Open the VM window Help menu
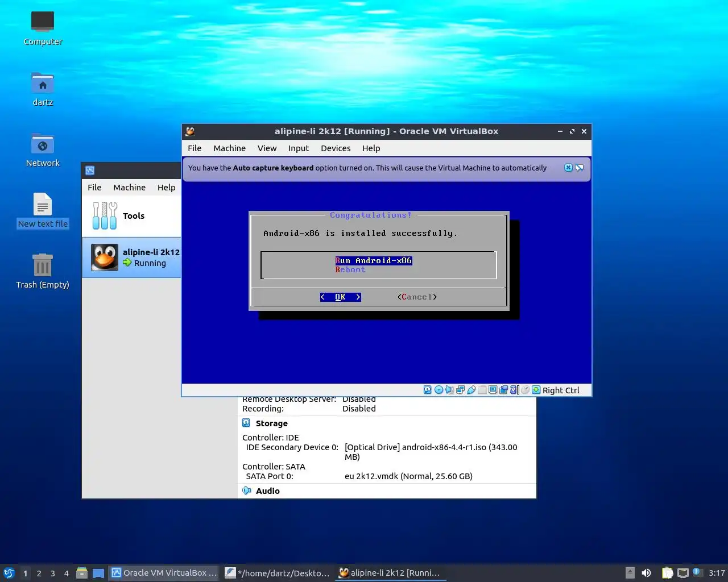The image size is (728, 582). tap(371, 148)
